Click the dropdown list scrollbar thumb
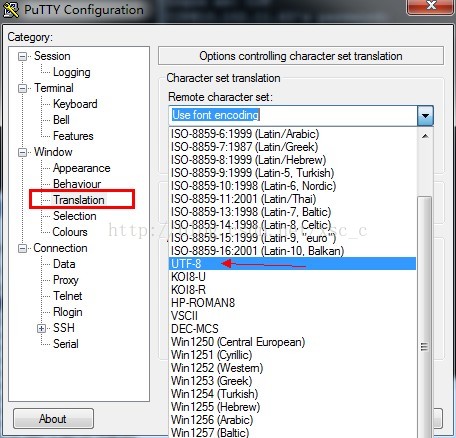This screenshot has height=438, width=456. (425, 317)
